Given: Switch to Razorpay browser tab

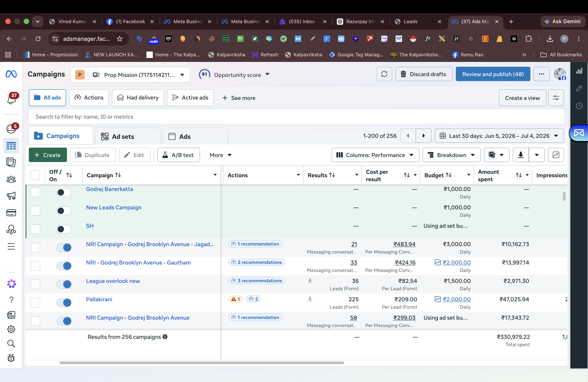Looking at the screenshot, I should pos(360,21).
